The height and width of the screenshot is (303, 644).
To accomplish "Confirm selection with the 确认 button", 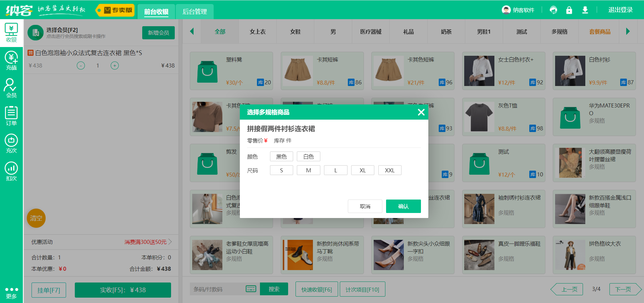I will 403,206.
